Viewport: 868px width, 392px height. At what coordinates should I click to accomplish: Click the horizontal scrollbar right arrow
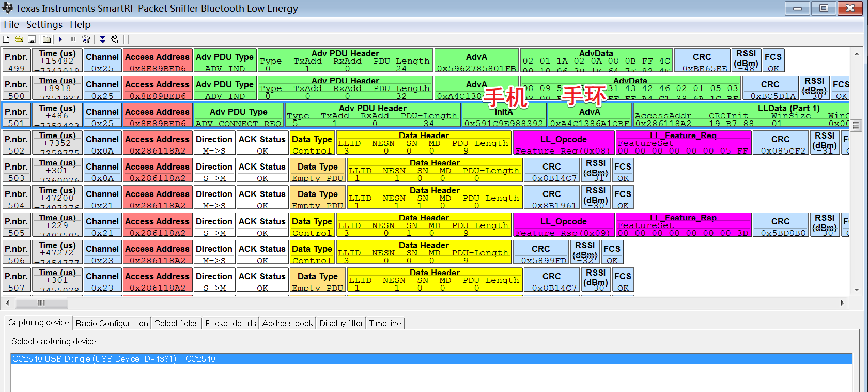pos(843,303)
